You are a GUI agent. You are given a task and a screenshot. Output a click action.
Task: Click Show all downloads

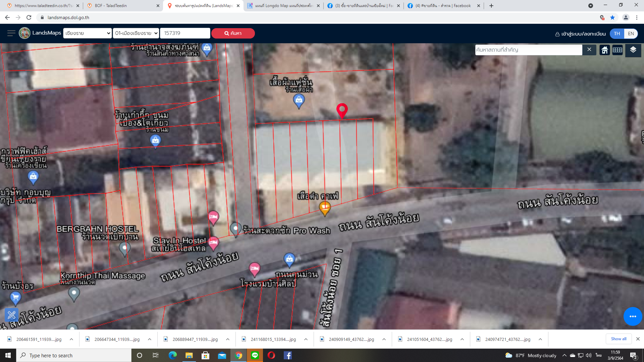click(619, 339)
